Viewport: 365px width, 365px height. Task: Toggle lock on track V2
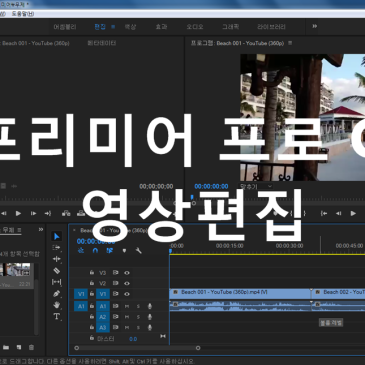(92, 283)
